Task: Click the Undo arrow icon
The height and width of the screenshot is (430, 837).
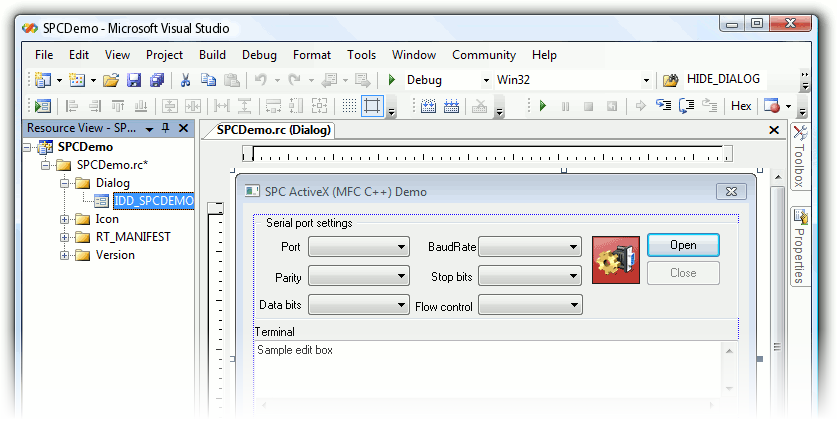Action: tap(261, 81)
